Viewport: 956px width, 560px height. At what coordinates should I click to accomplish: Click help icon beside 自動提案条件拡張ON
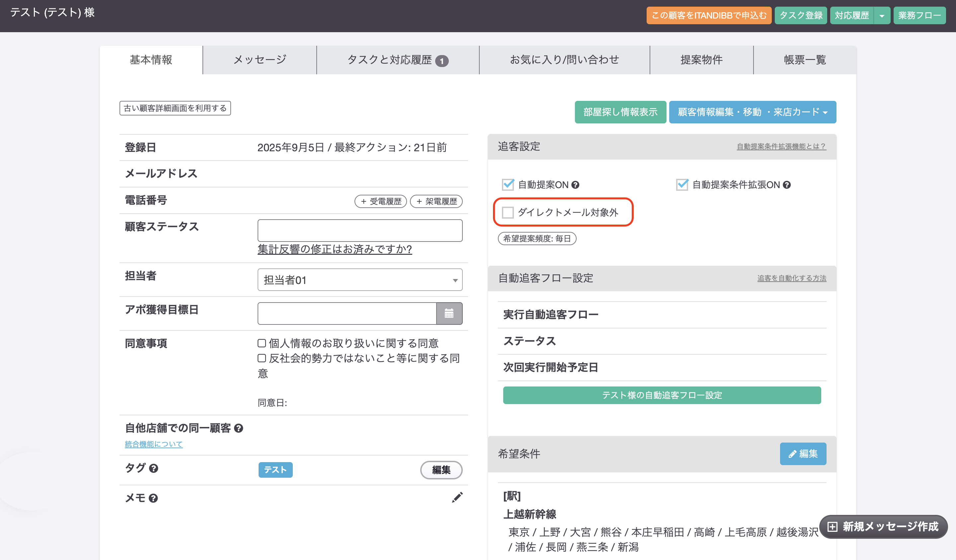point(787,185)
